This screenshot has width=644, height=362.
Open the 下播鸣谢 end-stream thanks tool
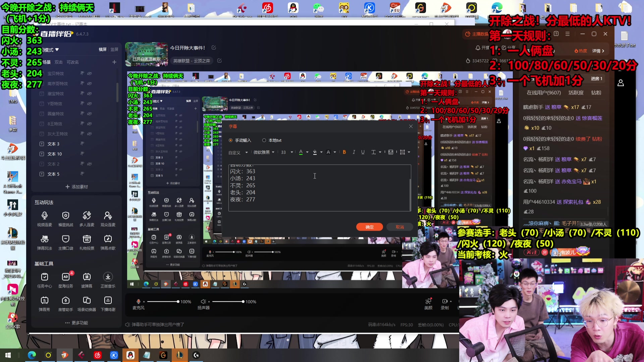tap(108, 304)
